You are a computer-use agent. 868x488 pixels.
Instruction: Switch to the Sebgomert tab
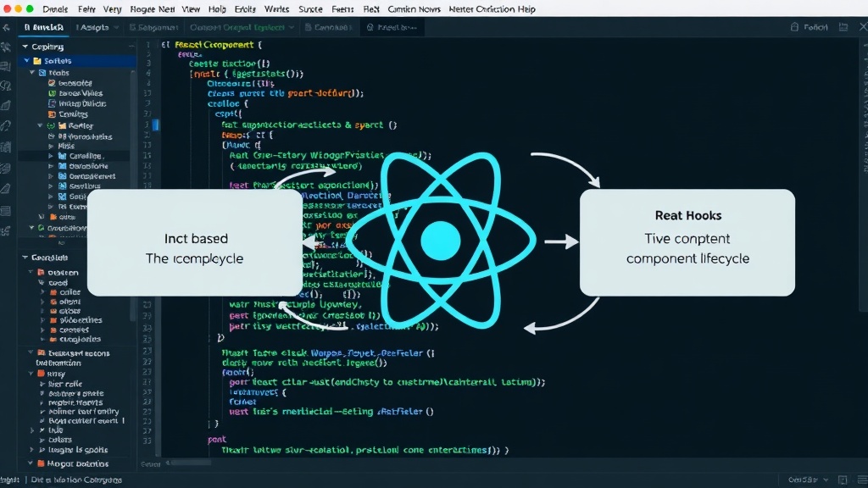pyautogui.click(x=154, y=27)
